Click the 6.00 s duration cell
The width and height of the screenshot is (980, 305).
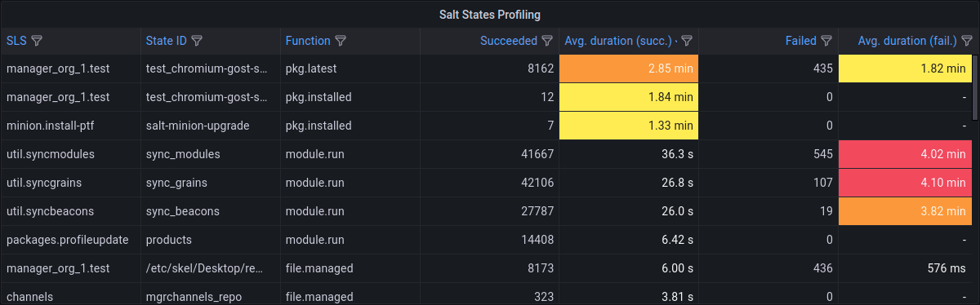tap(629, 268)
